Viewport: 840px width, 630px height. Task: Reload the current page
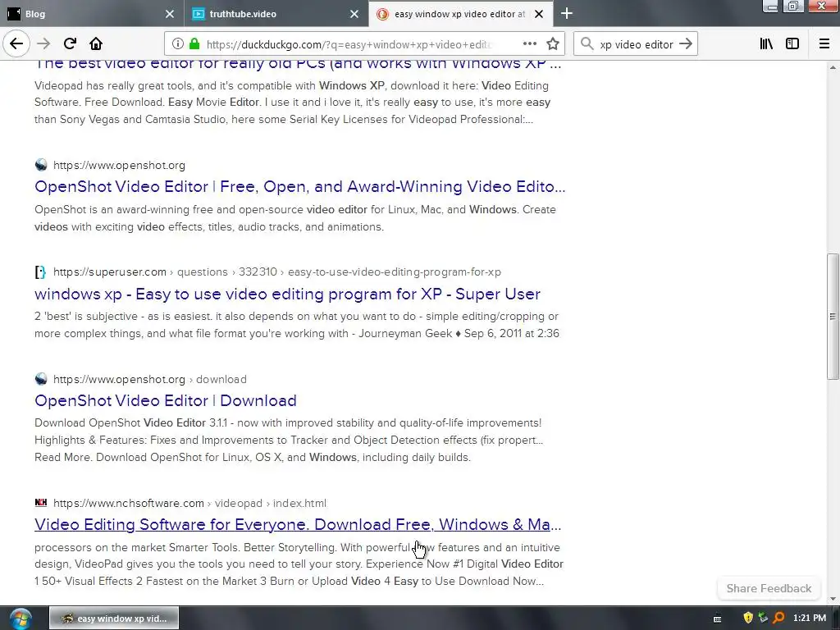point(70,44)
